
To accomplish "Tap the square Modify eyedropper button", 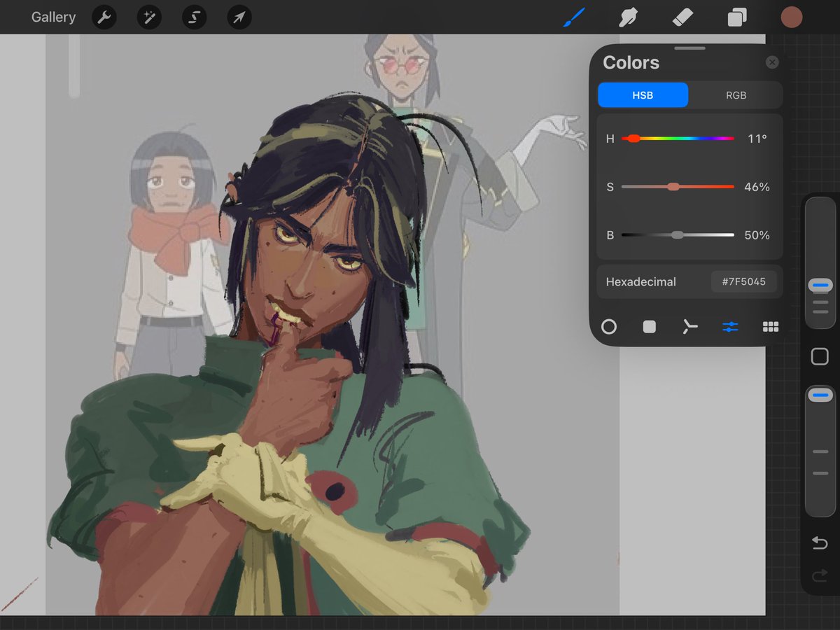I will tap(820, 357).
